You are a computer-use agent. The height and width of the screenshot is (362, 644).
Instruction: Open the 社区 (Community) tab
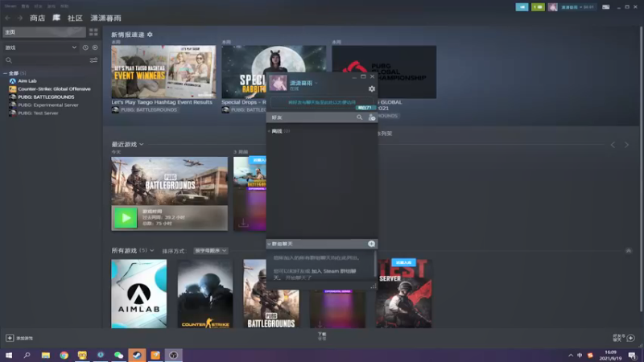point(75,18)
